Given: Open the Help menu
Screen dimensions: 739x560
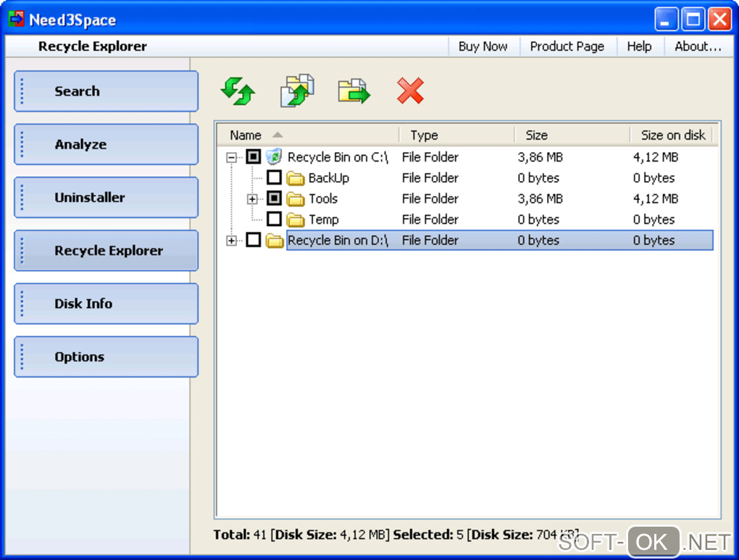Looking at the screenshot, I should tap(639, 46).
